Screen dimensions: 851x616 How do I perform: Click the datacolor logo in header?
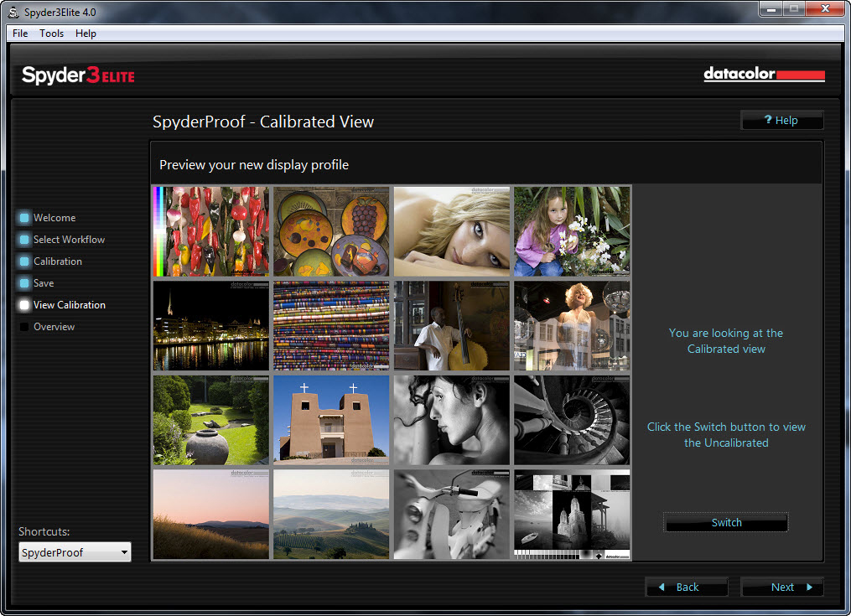pyautogui.click(x=764, y=75)
